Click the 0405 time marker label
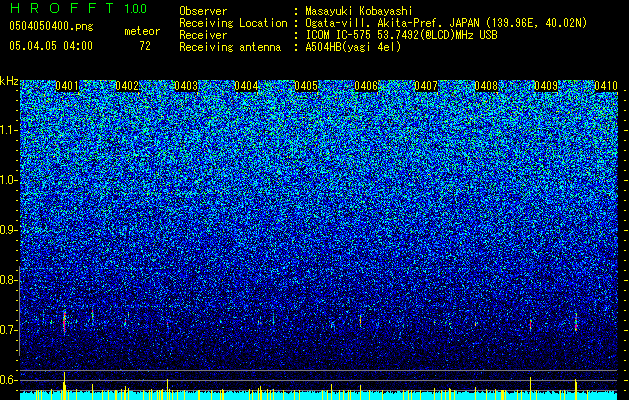The image size is (629, 400). click(x=306, y=86)
